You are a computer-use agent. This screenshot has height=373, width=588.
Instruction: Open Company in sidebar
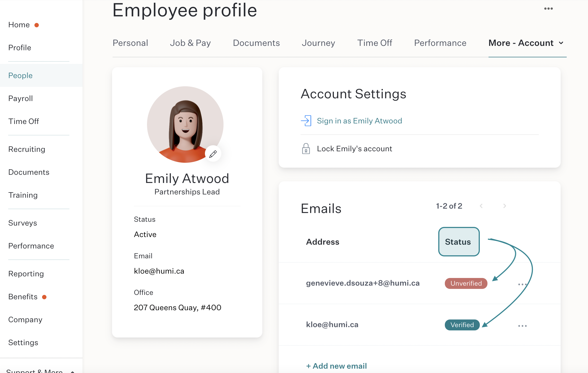(x=25, y=320)
